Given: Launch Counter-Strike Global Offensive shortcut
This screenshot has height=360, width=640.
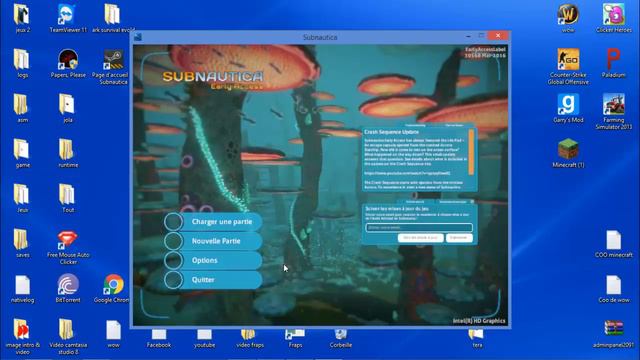Looking at the screenshot, I should coord(568,60).
